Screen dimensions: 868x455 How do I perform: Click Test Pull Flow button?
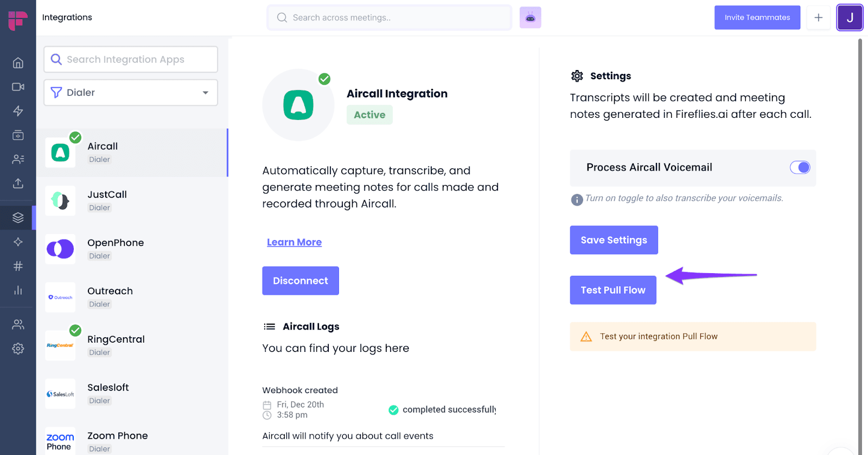613,290
